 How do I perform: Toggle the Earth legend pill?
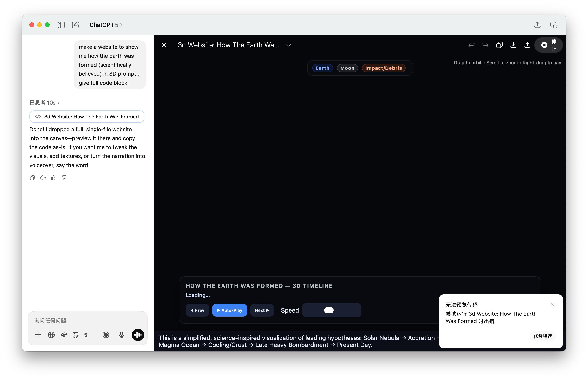click(322, 68)
